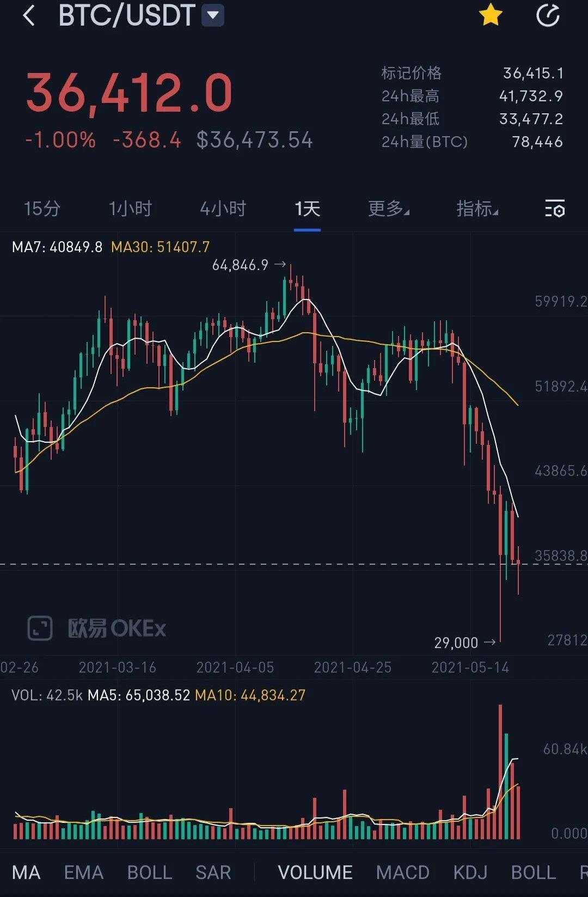588x897 pixels.
Task: Tap the 64,846.9 high price marker
Action: tap(240, 265)
